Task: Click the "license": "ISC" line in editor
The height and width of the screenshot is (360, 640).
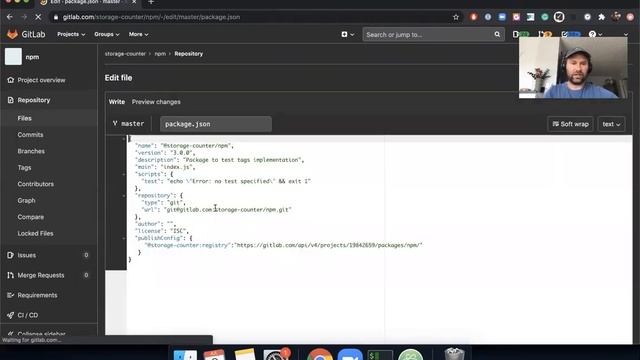Action: click(x=162, y=231)
